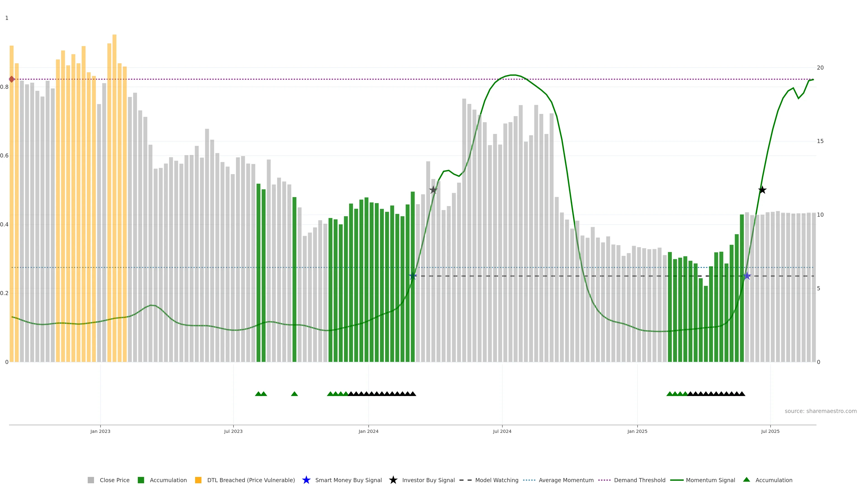Click the gray Investor Buy star in 2024
868x488 pixels.
(433, 190)
